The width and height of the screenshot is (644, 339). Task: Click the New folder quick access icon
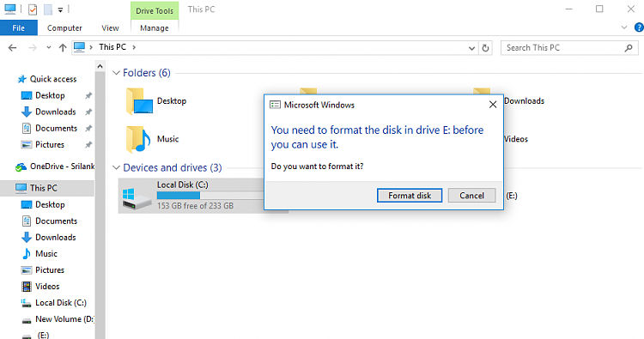point(48,9)
